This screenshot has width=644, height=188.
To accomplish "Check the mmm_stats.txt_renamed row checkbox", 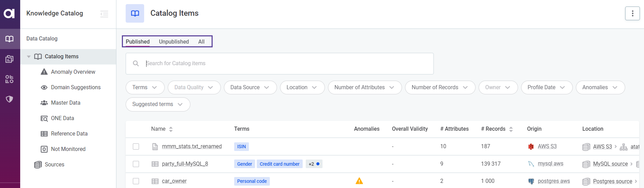I will point(136,146).
